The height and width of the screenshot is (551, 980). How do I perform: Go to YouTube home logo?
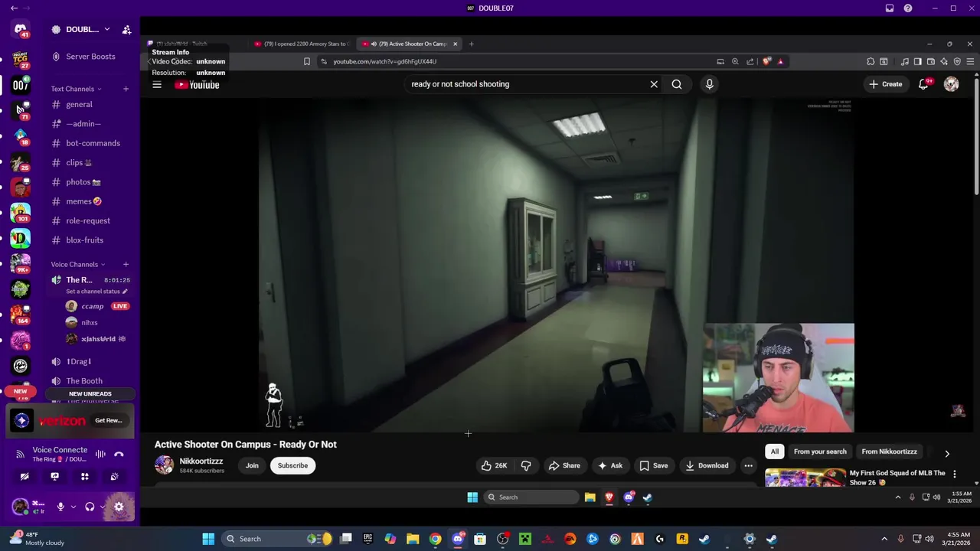[x=197, y=85]
